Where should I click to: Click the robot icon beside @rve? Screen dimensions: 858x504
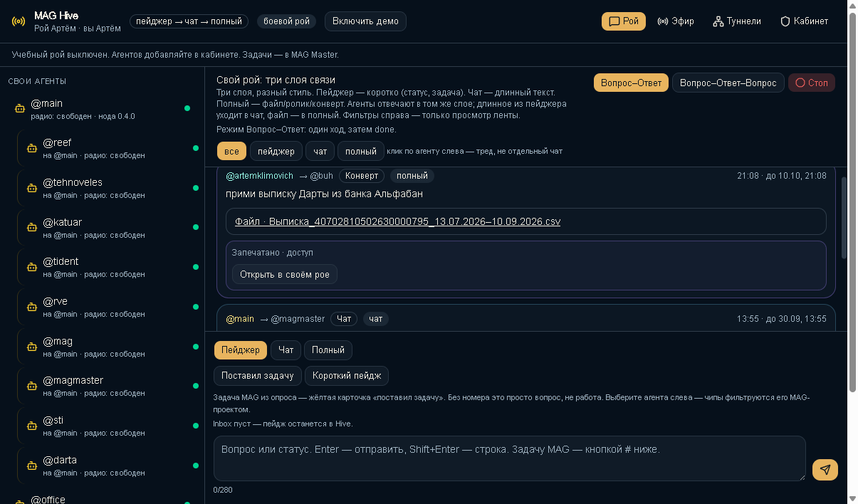[31, 308]
